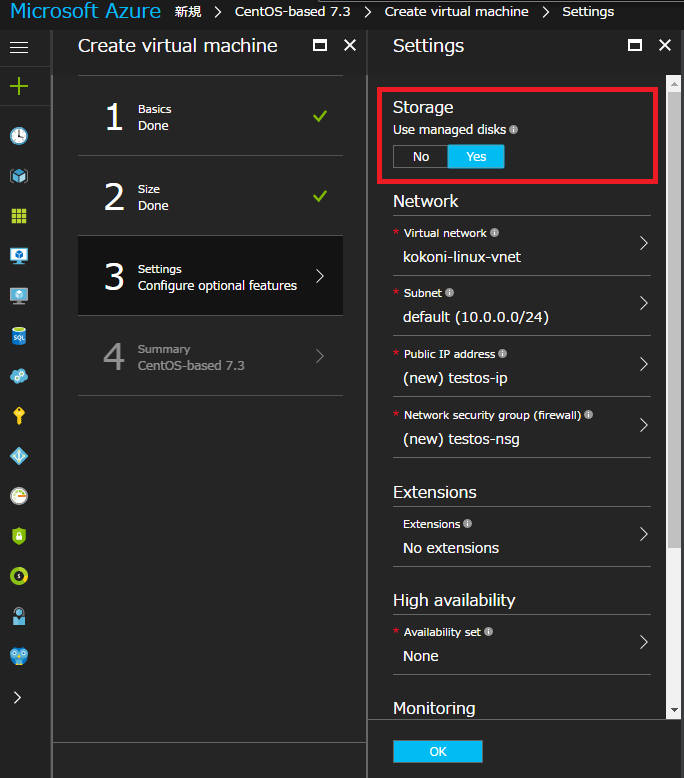Click the green plus New resource icon
Screen dimensions: 684x778
point(19,86)
